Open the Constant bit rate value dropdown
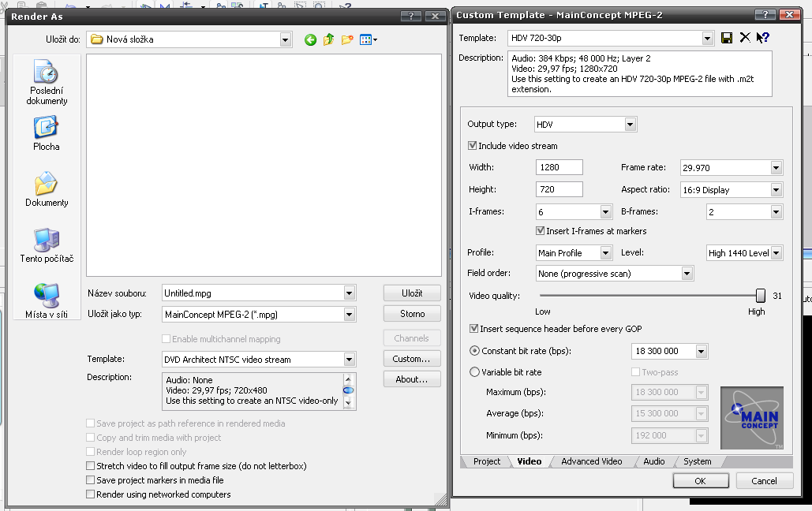 [x=702, y=352]
